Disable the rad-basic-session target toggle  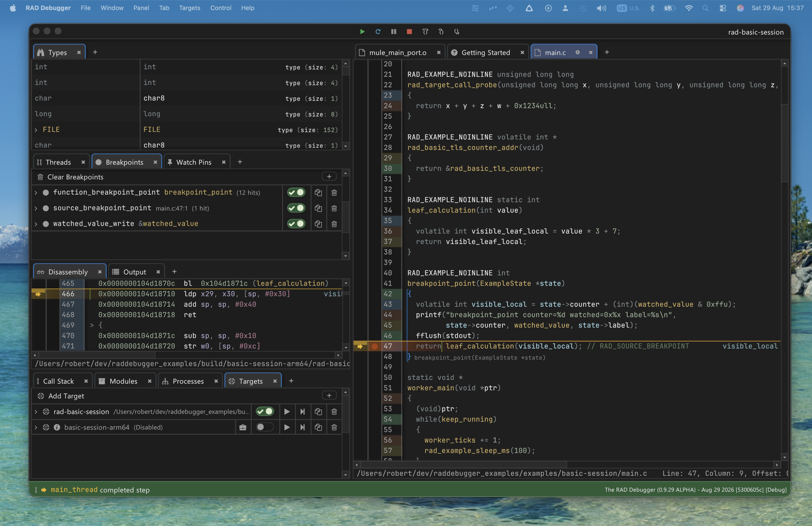(265, 412)
